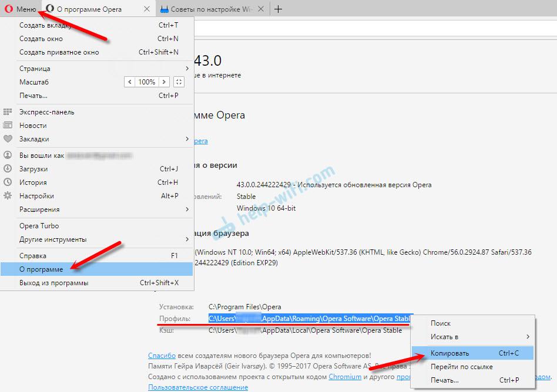Open Справка menu entry
Image resolution: width=557 pixels, height=392 pixels.
[x=97, y=256]
